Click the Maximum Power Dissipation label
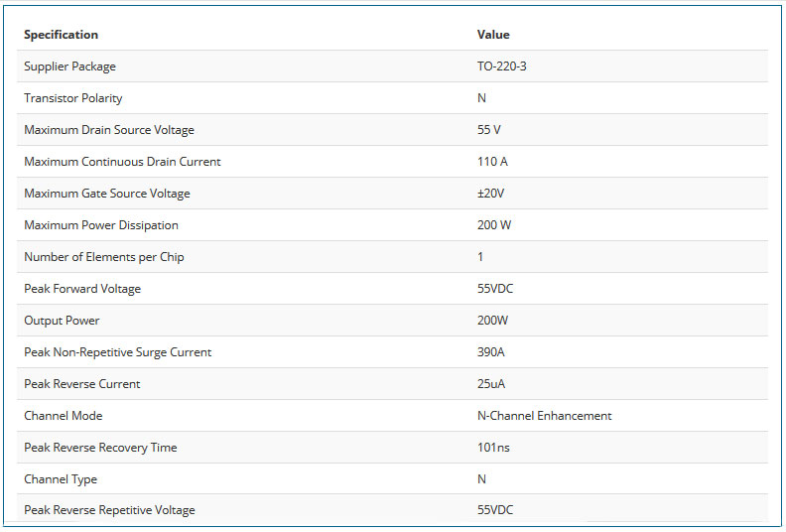The width and height of the screenshot is (786, 532). tap(101, 225)
